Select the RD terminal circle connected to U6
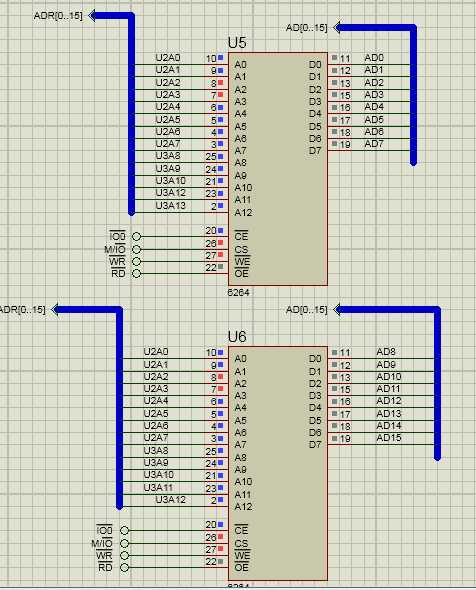This screenshot has height=590, width=476. [x=125, y=567]
